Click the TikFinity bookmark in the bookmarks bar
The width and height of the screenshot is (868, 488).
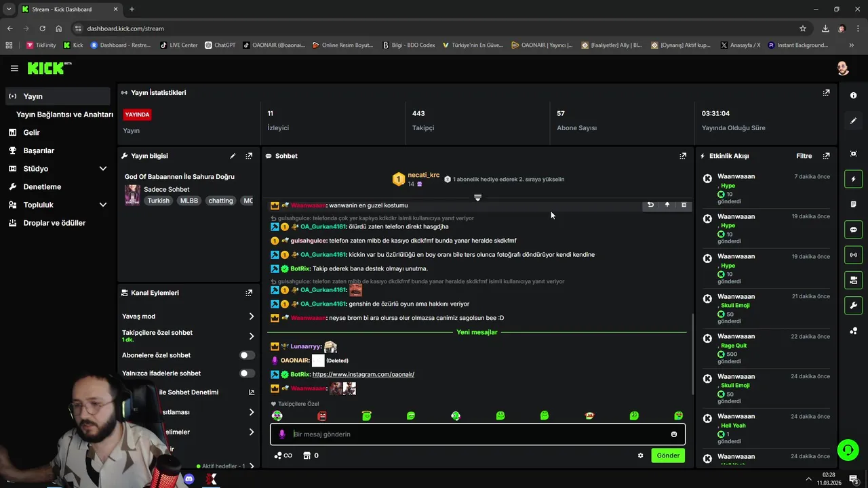click(41, 45)
